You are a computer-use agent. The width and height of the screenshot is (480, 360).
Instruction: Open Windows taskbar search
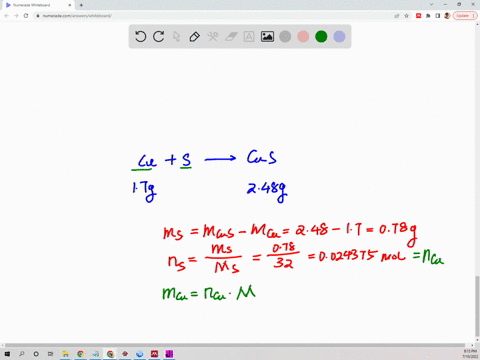pos(22,354)
